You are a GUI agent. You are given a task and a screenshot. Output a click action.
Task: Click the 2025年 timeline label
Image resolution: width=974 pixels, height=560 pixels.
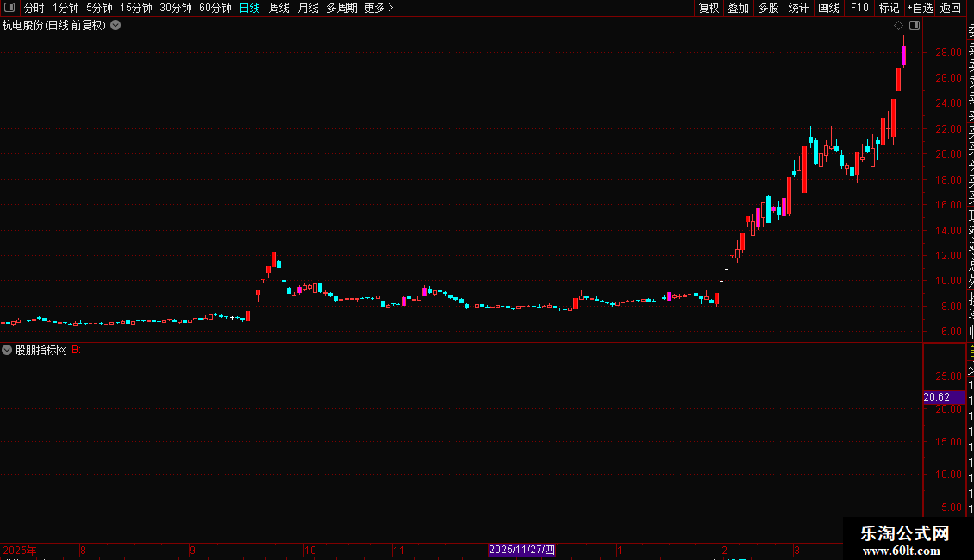(20, 550)
